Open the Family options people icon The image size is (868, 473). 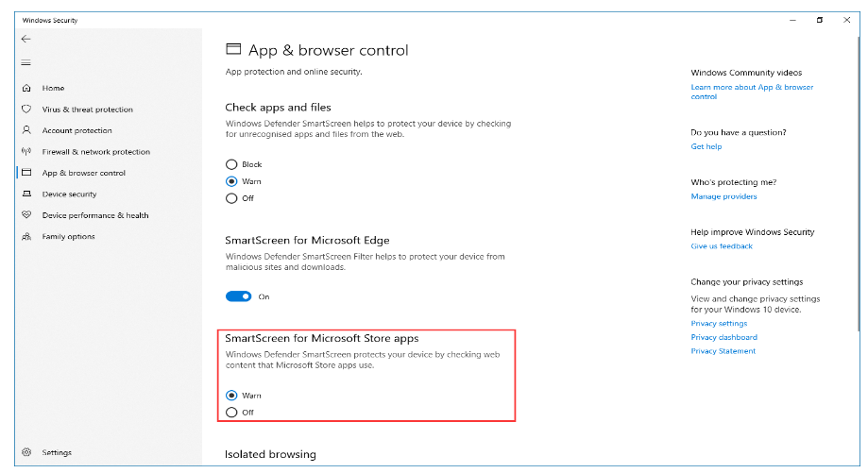tap(26, 237)
